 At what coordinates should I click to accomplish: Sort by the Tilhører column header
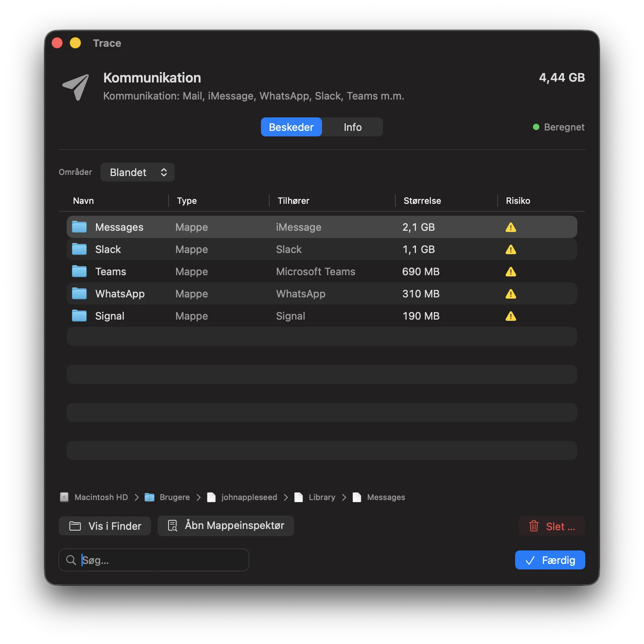click(x=293, y=201)
